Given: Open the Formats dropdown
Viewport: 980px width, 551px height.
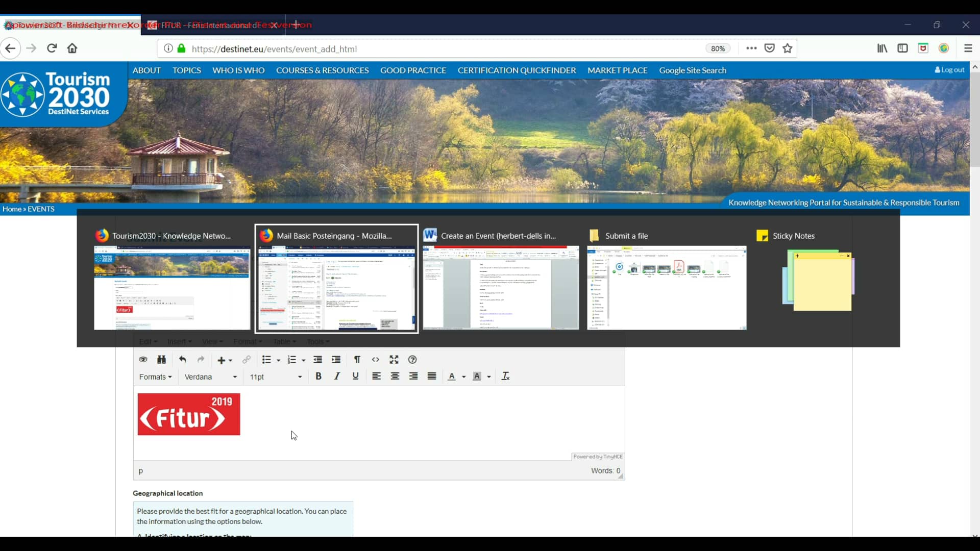Looking at the screenshot, I should [x=156, y=377].
